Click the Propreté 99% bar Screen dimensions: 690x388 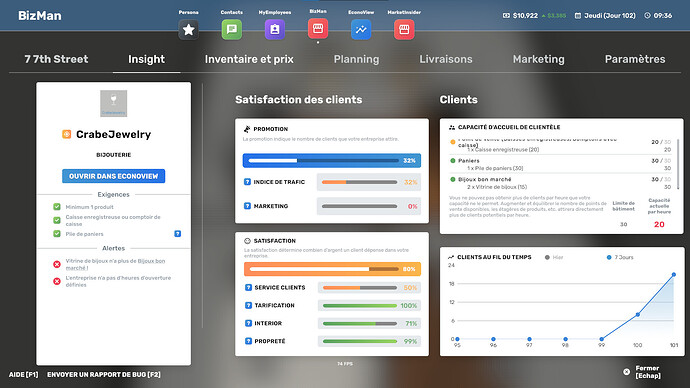tap(369, 341)
